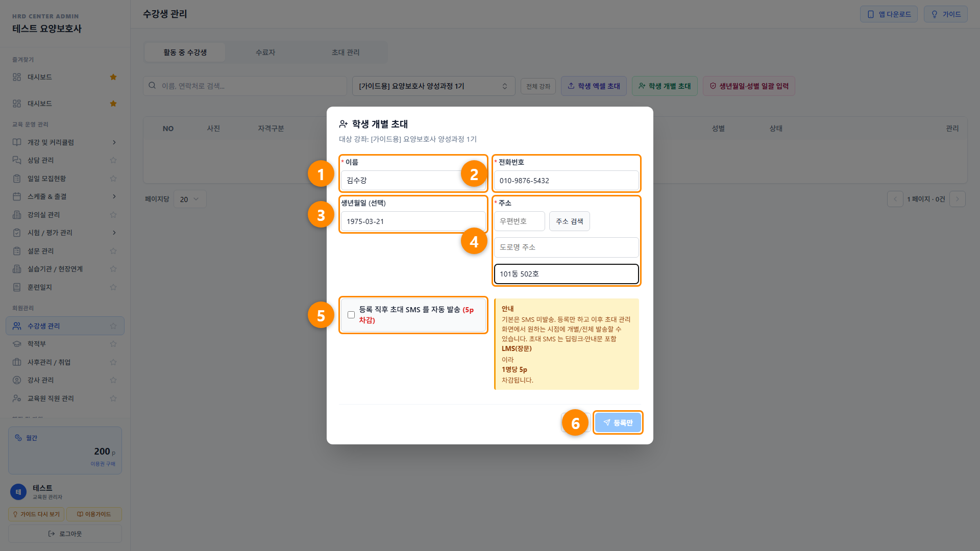Click the 설문 관리 clipboard icon

tap(17, 251)
